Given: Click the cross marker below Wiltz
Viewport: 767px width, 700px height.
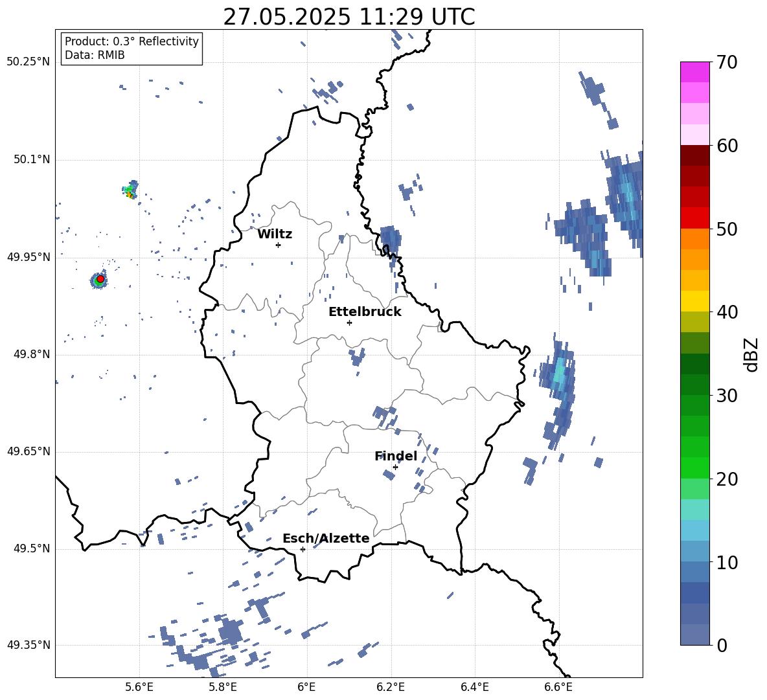Looking at the screenshot, I should click(278, 245).
